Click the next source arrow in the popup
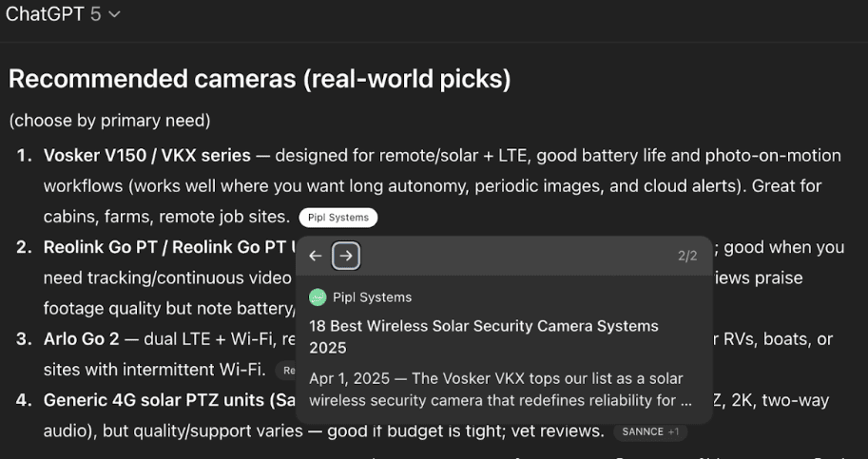The width and height of the screenshot is (868, 459). point(346,256)
